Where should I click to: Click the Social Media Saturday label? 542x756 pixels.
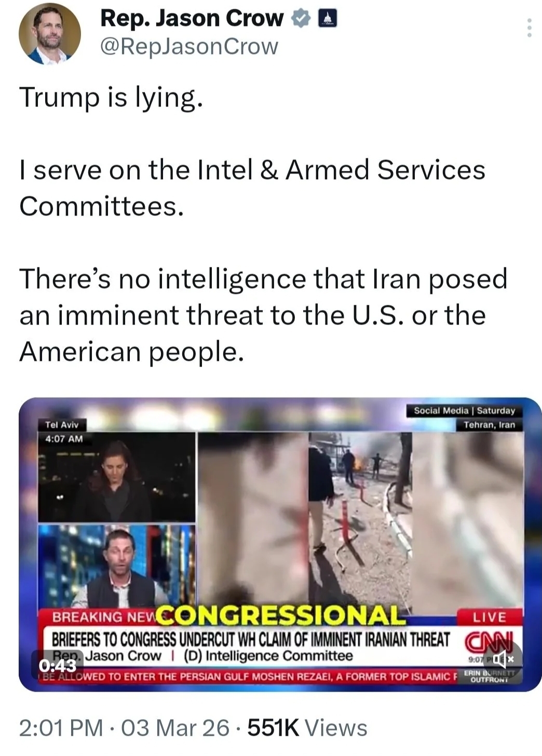(464, 411)
